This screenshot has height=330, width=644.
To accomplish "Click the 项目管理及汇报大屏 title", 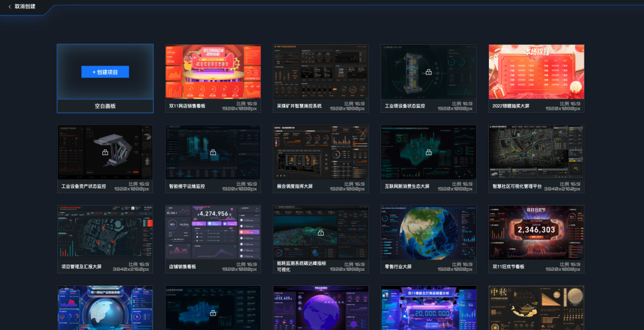I will point(81,266).
